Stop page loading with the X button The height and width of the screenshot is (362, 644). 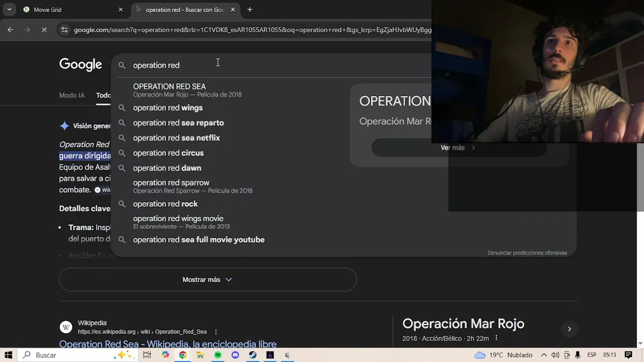click(44, 30)
